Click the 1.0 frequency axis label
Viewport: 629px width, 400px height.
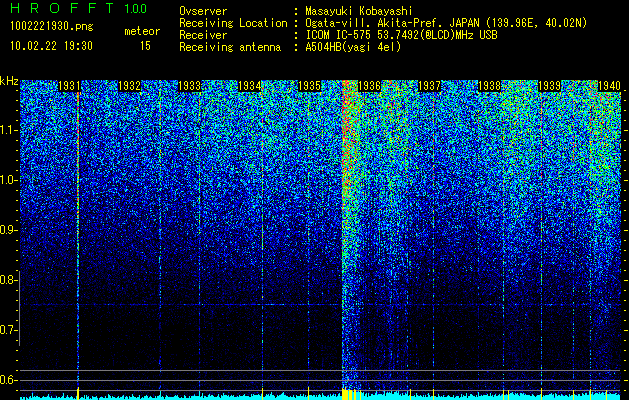pos(8,180)
